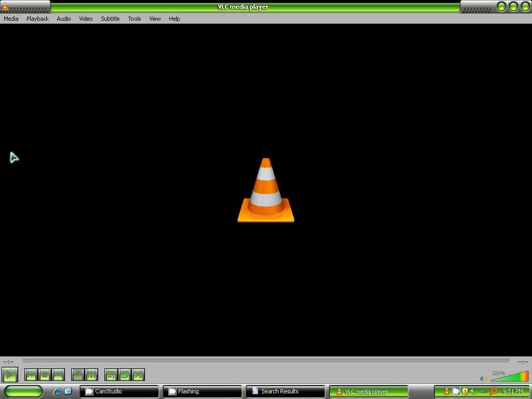
Task: Minimize the VLC media player window
Action: [x=501, y=6]
